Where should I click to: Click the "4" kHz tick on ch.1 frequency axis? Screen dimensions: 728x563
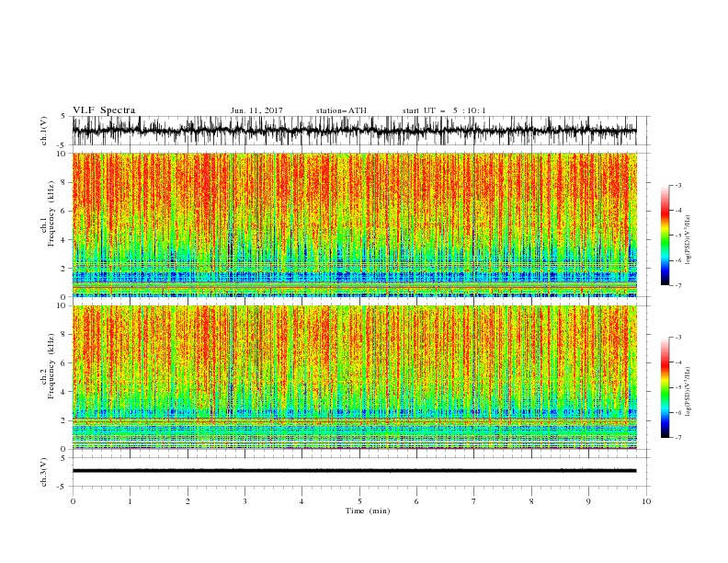click(63, 240)
